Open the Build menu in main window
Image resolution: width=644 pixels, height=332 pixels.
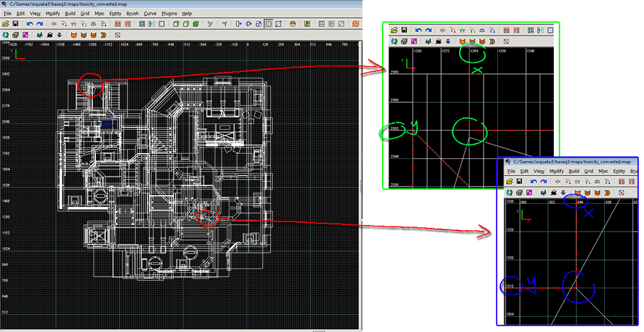tap(70, 13)
